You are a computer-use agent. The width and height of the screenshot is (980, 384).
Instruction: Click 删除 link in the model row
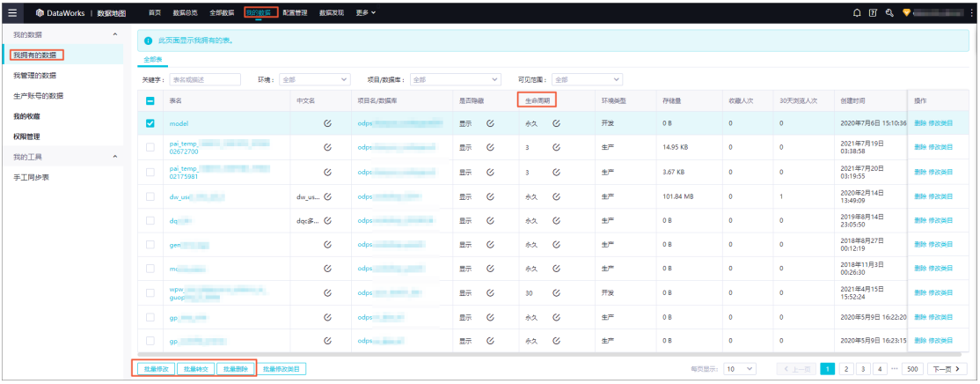click(x=920, y=123)
